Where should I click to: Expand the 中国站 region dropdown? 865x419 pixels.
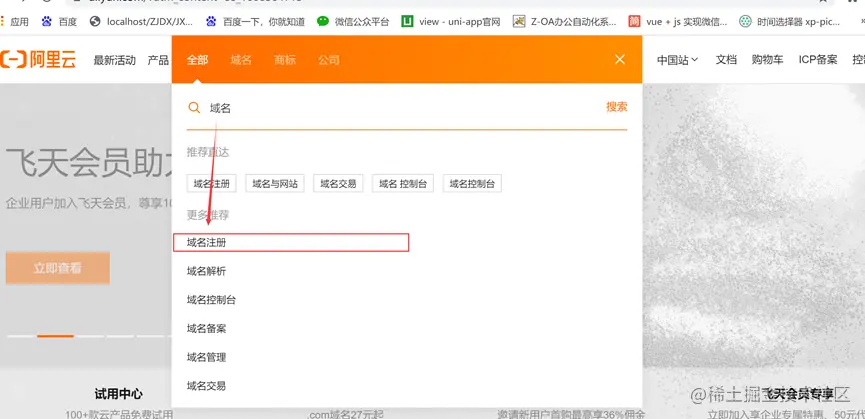pyautogui.click(x=677, y=60)
